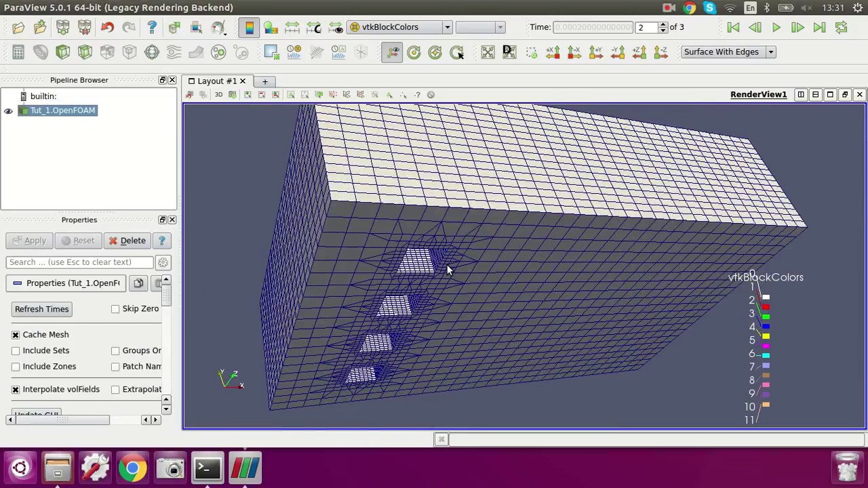The width and height of the screenshot is (868, 488).
Task: Open Chrome from the dock
Action: click(132, 468)
